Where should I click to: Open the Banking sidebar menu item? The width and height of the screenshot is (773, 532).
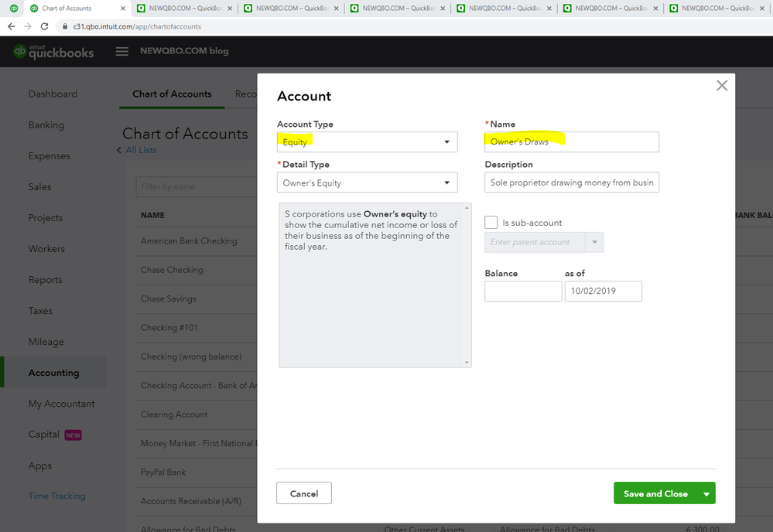coord(46,125)
